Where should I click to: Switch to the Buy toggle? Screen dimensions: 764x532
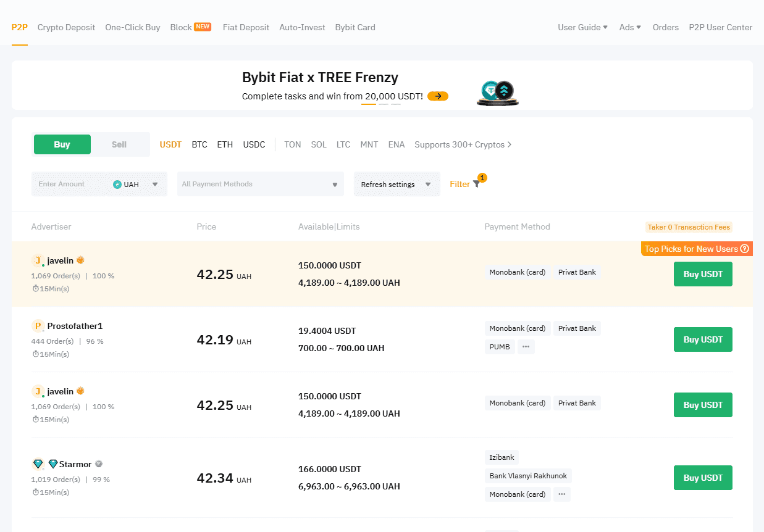pos(62,144)
